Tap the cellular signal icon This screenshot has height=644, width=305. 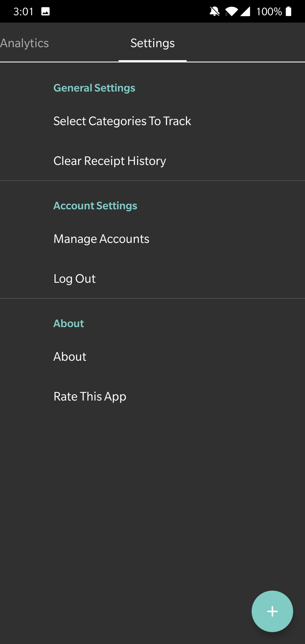[245, 11]
